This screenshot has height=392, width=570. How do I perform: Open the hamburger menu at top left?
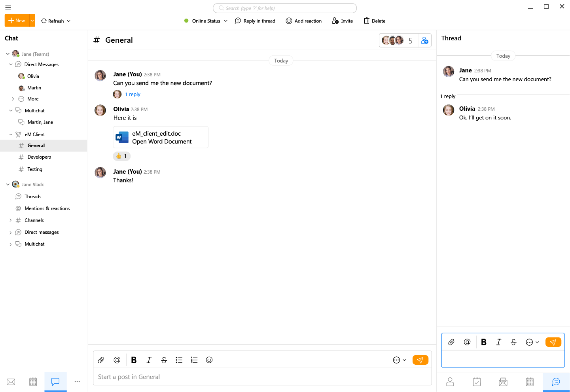point(8,8)
